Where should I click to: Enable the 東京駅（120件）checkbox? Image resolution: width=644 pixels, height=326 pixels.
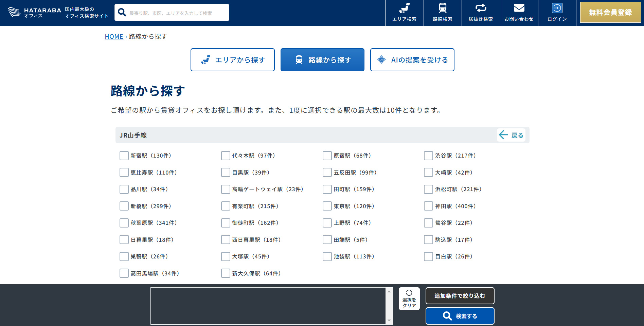tap(327, 206)
